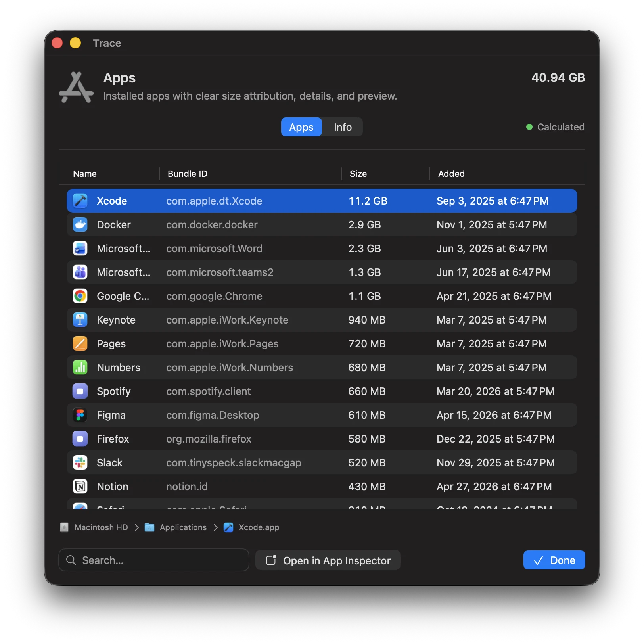644x644 pixels.
Task: Click Figma's 610 MB size value
Action: [x=367, y=415]
